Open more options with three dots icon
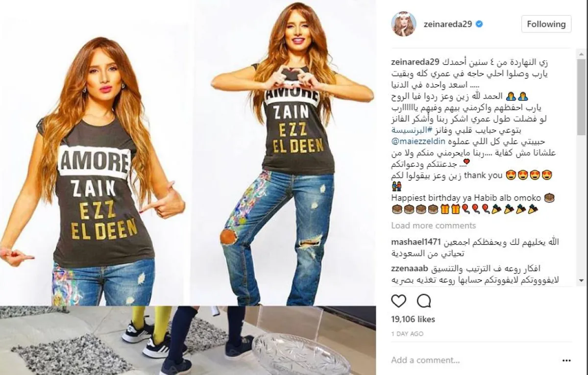This screenshot has width=588, height=375. [x=566, y=360]
